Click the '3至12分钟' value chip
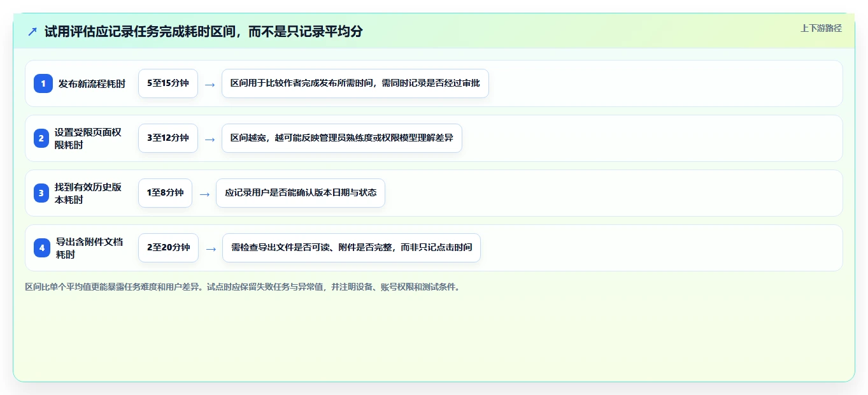868x395 pixels. (168, 138)
